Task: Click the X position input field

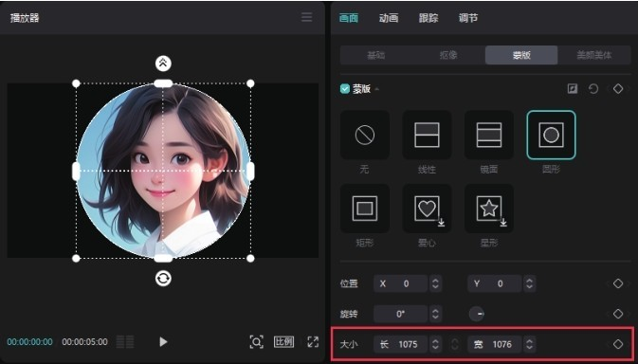Action: click(401, 283)
